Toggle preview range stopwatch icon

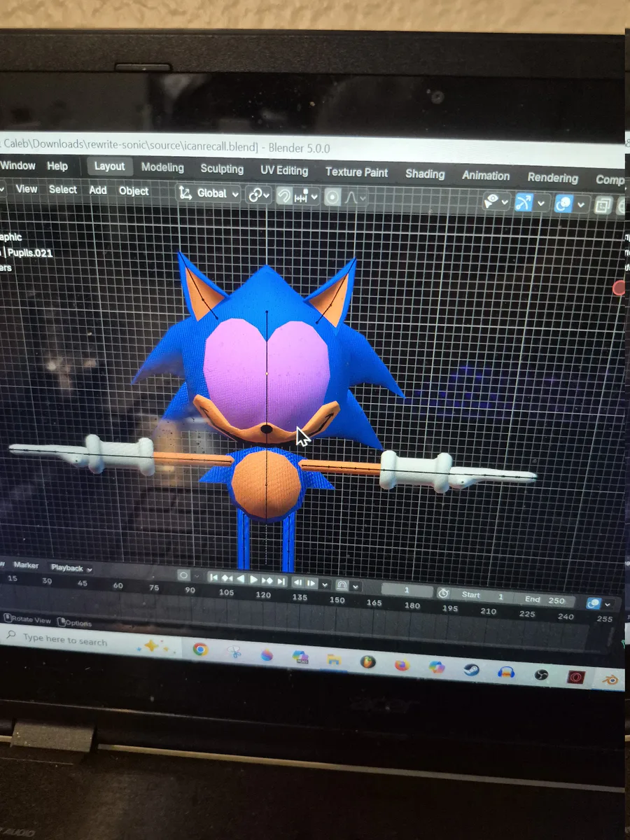[443, 593]
